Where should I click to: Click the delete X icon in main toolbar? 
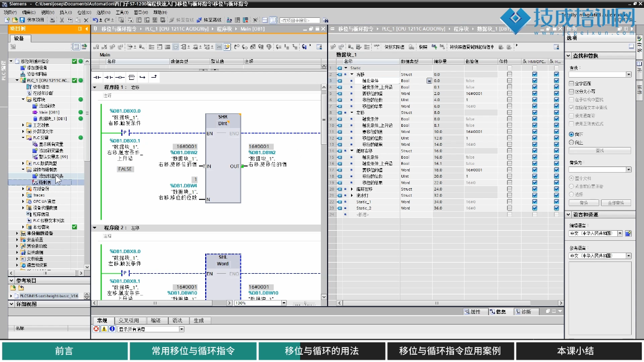[x=86, y=20]
